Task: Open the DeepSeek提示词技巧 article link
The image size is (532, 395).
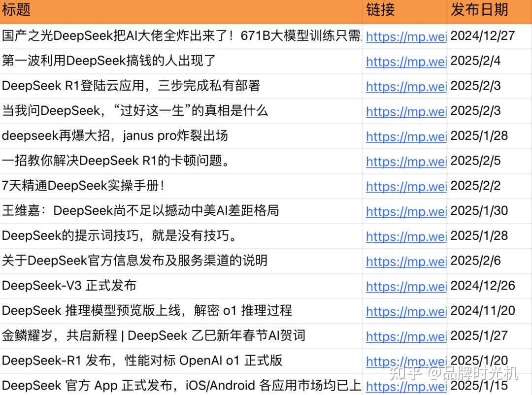Action: 405,236
